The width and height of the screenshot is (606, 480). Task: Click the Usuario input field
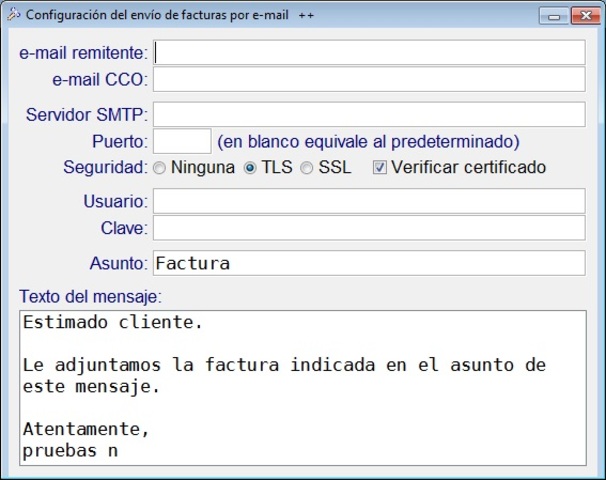pyautogui.click(x=369, y=201)
